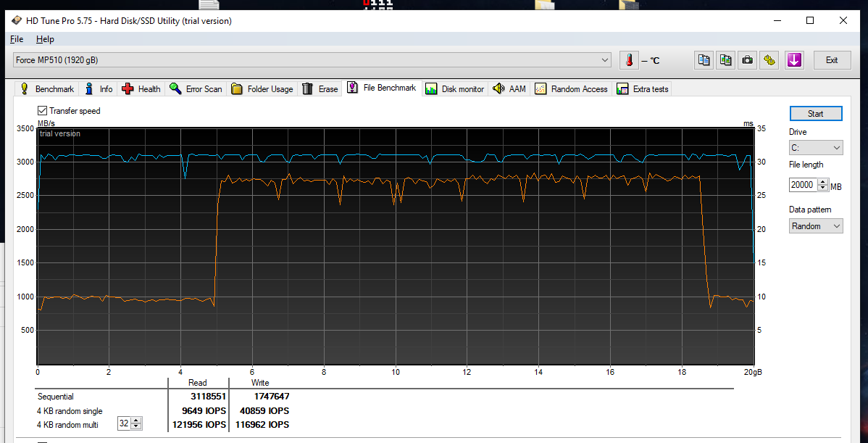
Task: Click the 4 KB random multi label
Action: (67, 425)
